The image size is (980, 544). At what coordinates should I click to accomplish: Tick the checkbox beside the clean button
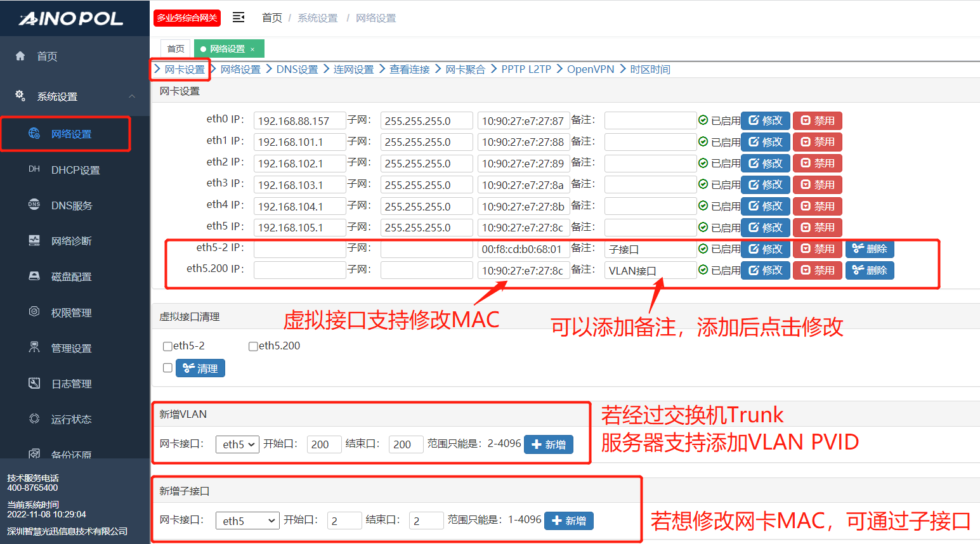point(167,368)
